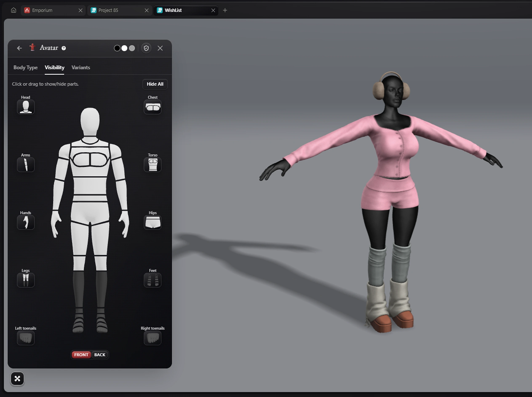532x397 pixels.
Task: Select the BACK view button
Action: [x=100, y=355]
